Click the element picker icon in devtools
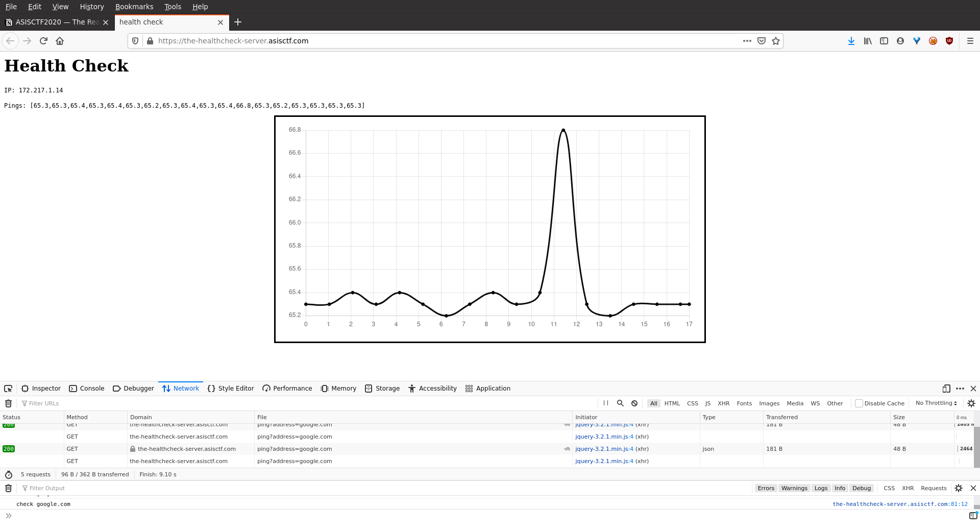The width and height of the screenshot is (980, 532). [8, 389]
